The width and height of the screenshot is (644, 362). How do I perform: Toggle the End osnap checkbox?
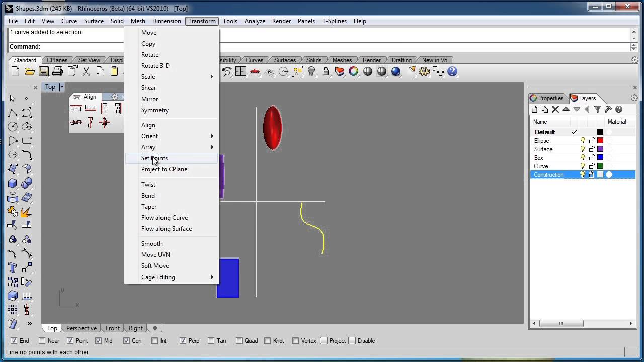(14, 341)
